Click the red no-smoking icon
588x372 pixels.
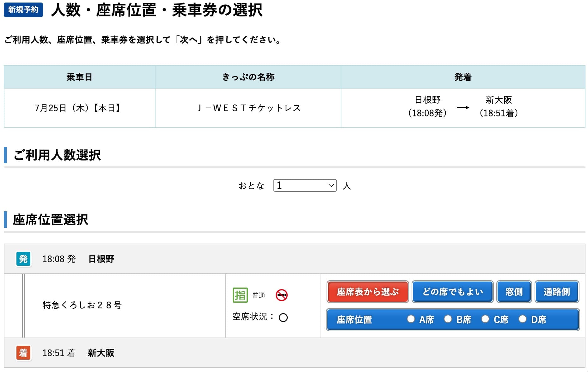281,295
